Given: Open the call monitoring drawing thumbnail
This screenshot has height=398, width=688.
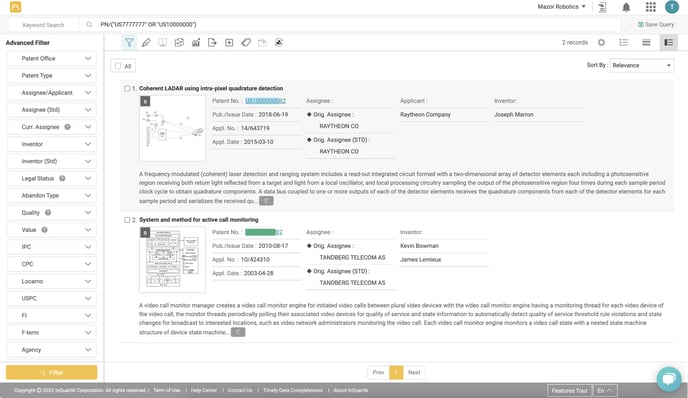Looking at the screenshot, I should coord(172,260).
